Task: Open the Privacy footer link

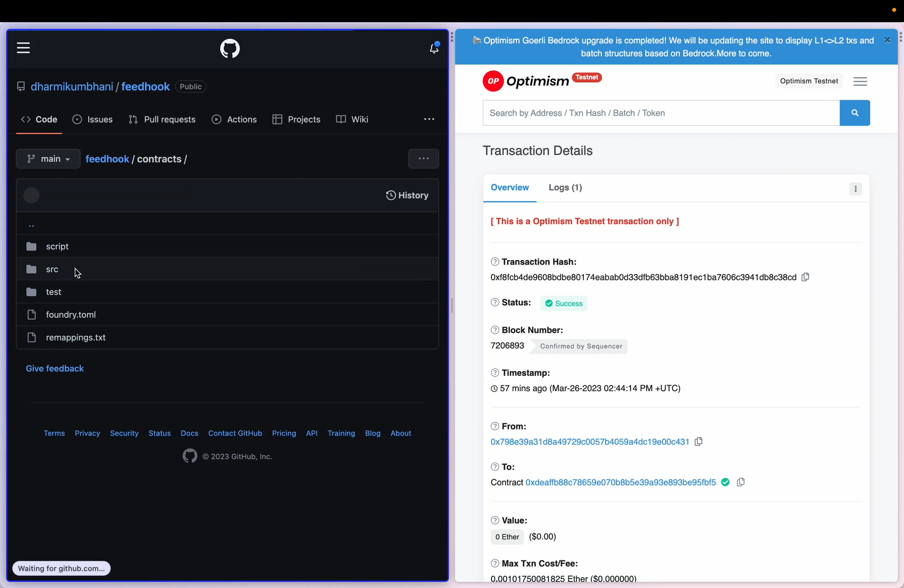Action: (x=87, y=433)
